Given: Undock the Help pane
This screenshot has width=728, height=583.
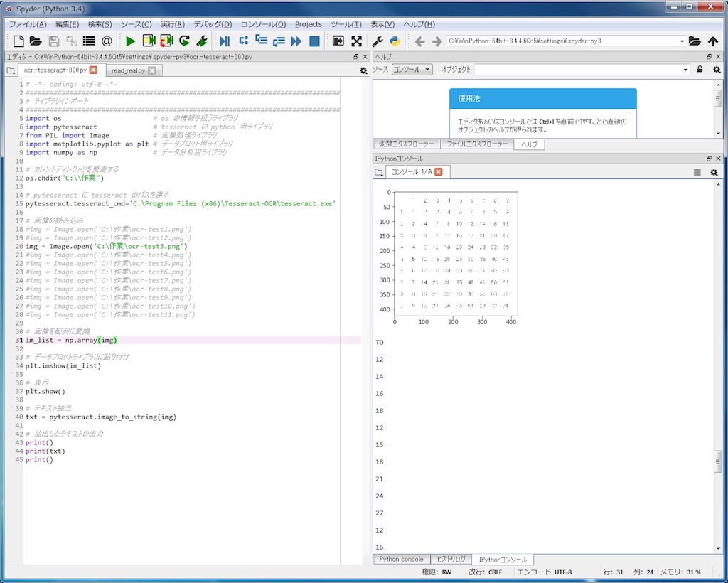Looking at the screenshot, I should (x=709, y=57).
